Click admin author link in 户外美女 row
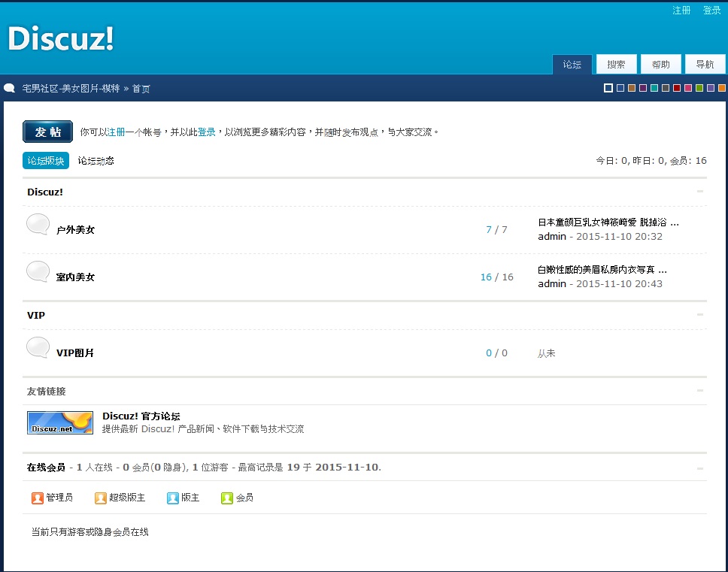Image resolution: width=728 pixels, height=572 pixels. pos(552,237)
